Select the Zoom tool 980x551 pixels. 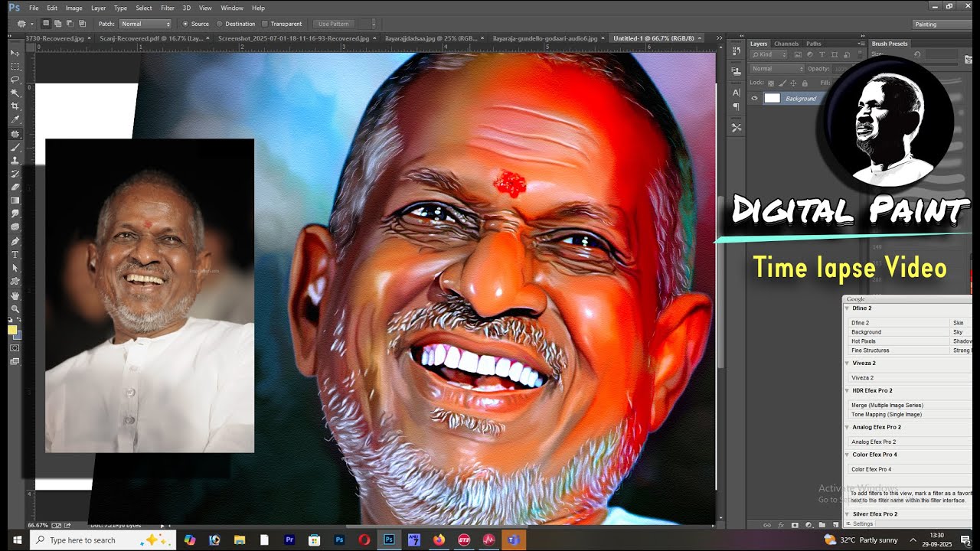coord(15,309)
